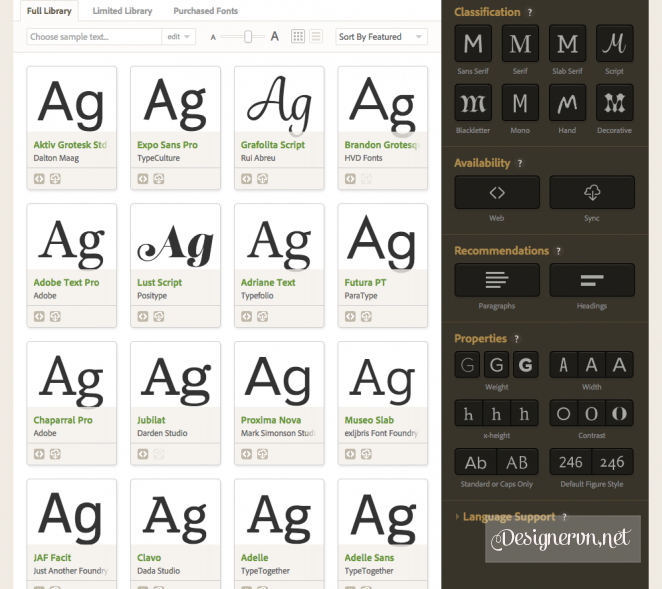The height and width of the screenshot is (589, 662).
Task: Select high contrast O option
Action: click(619, 413)
